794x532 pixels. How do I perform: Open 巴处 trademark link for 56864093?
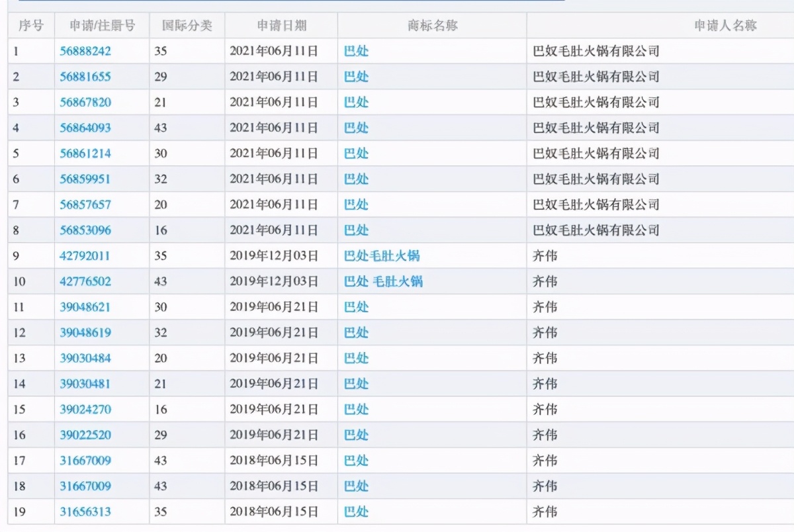(356, 128)
